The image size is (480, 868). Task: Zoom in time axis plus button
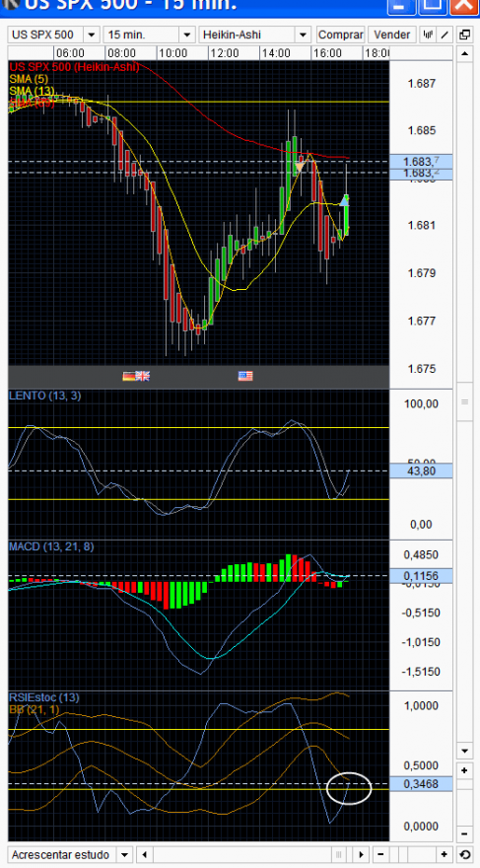pos(445,854)
